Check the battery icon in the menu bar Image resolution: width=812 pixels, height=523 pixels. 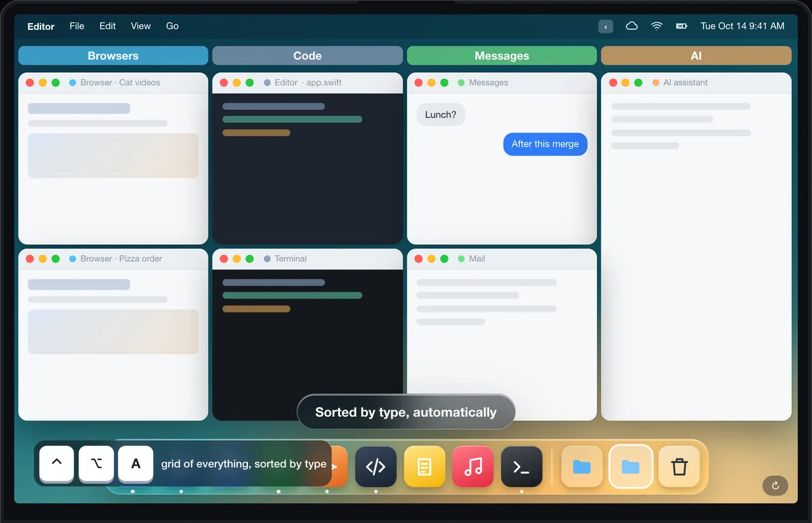682,26
